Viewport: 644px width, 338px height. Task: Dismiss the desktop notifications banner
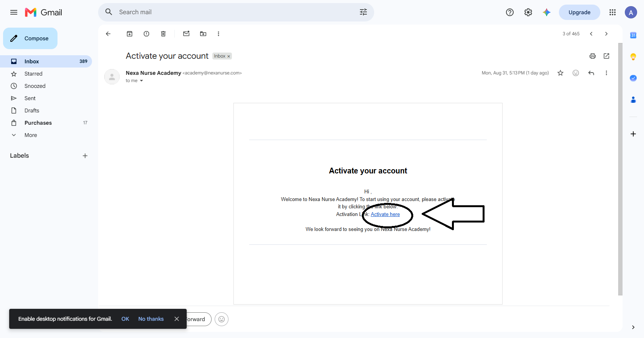[177, 319]
